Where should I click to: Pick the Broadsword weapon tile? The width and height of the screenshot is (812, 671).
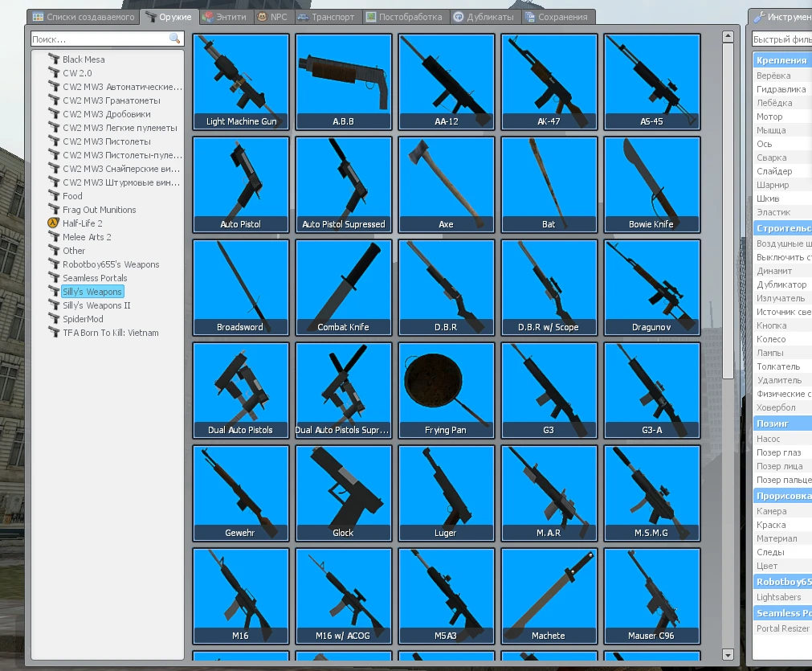click(240, 287)
